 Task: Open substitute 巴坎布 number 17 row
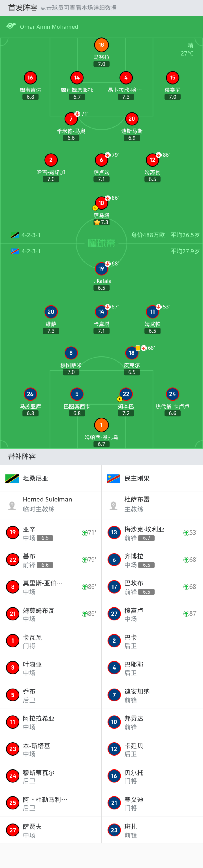point(152,587)
